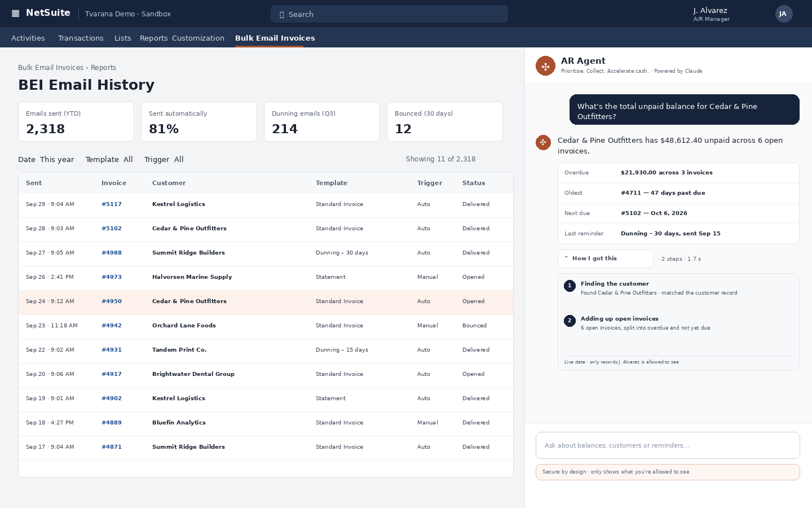Select customer Bluefin Analytics
This screenshot has height=508, width=812.
(179, 423)
